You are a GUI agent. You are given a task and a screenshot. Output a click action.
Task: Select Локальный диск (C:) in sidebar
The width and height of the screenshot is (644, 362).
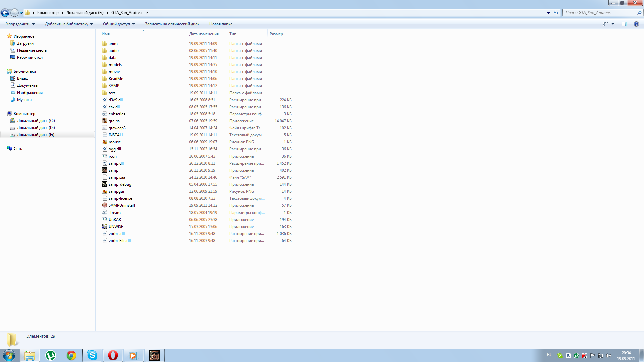[x=36, y=121]
